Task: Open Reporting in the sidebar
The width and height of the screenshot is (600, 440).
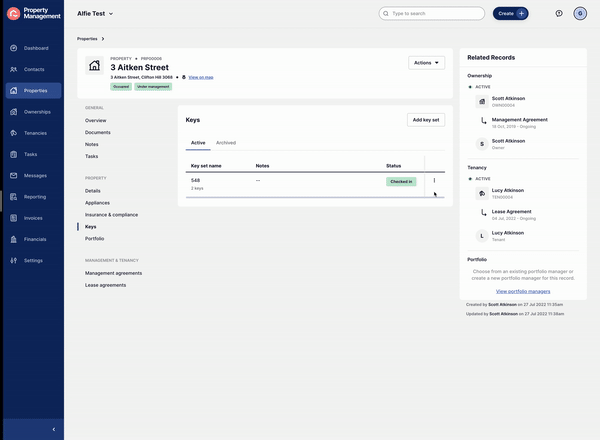Action: click(x=33, y=197)
